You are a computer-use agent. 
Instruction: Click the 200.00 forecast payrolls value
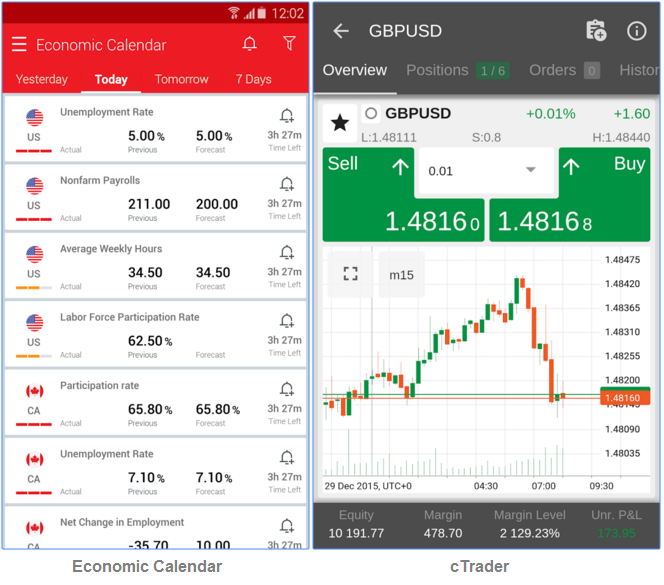pyautogui.click(x=217, y=204)
